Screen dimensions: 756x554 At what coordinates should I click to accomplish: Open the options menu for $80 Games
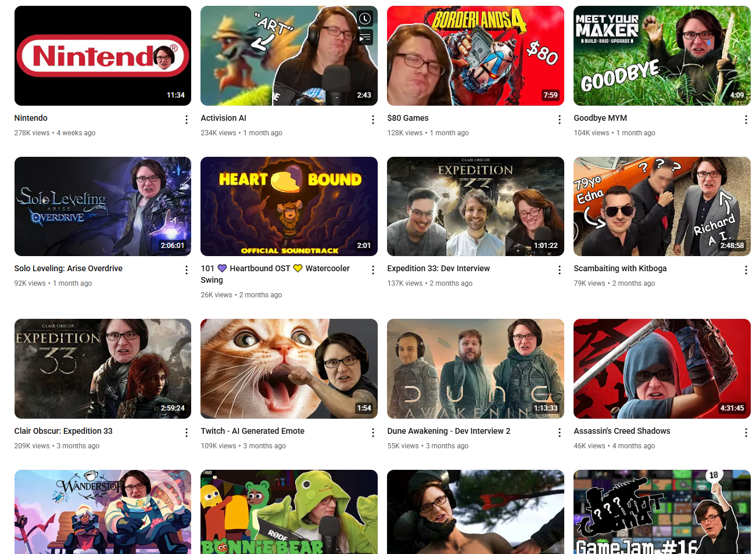[x=559, y=120]
